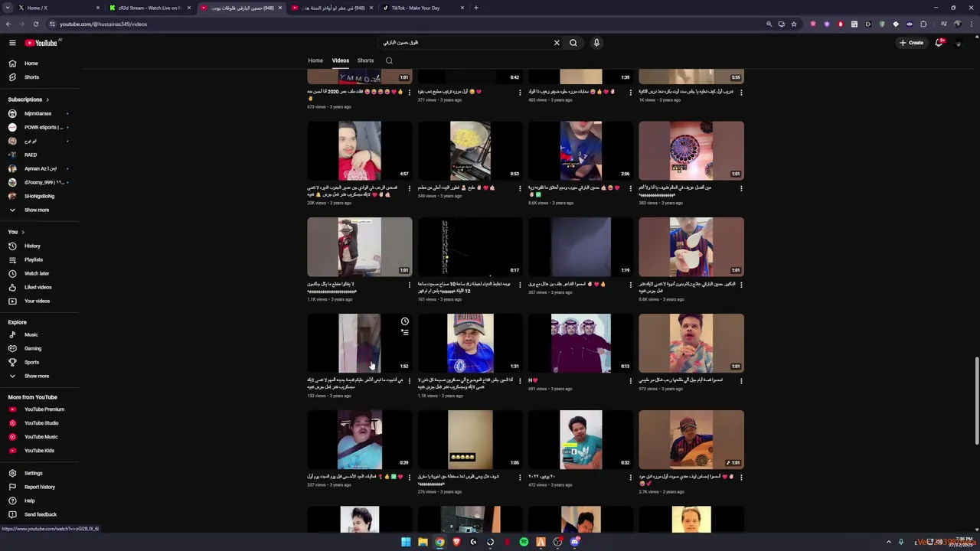Open the Windows Start menu
Image resolution: width=980 pixels, height=551 pixels.
coord(406,542)
